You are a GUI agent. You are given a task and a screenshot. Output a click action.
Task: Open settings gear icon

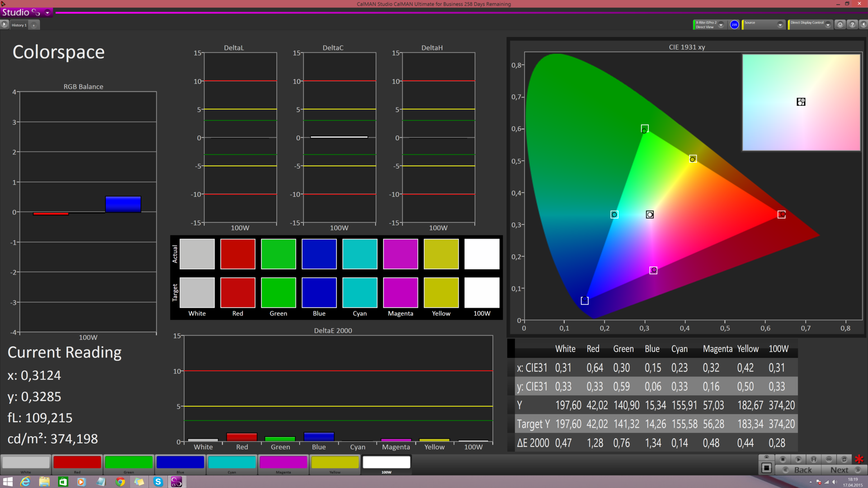tap(840, 25)
